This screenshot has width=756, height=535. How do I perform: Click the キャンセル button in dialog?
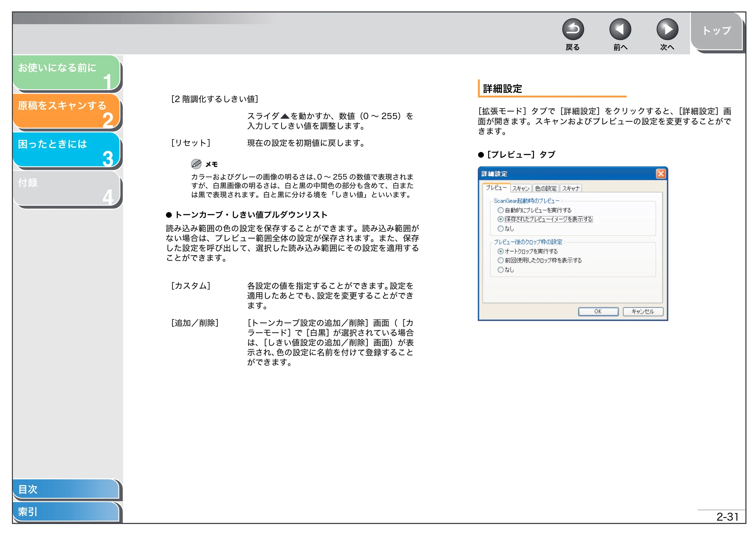(643, 312)
